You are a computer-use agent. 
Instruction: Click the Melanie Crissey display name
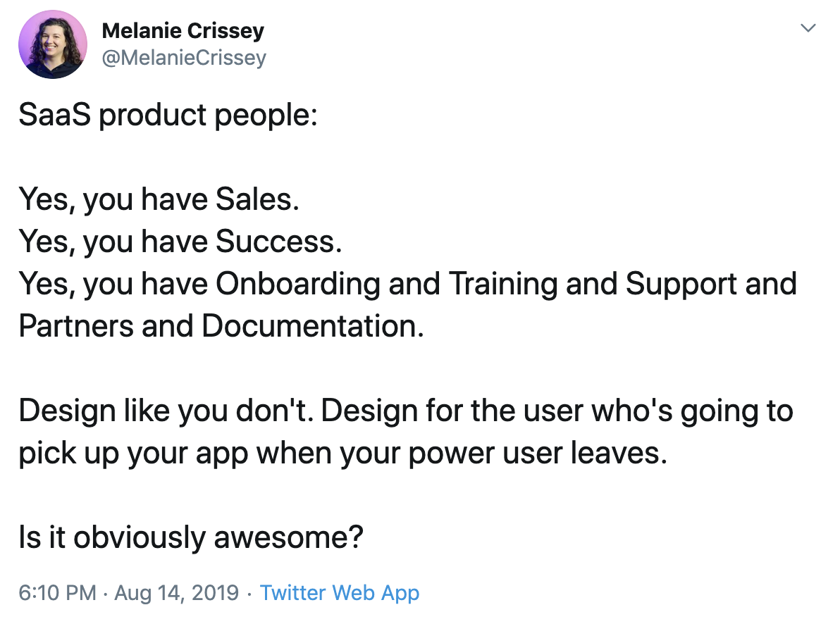click(x=183, y=31)
